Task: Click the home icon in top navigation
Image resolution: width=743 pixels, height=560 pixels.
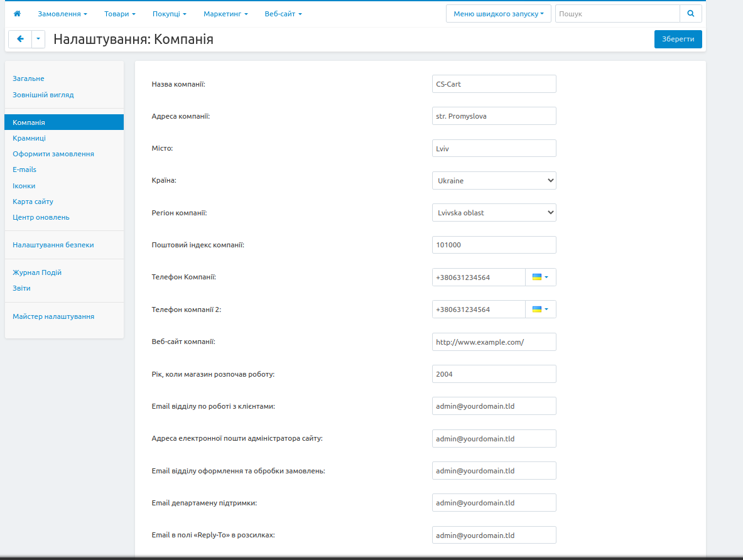Action: (17, 14)
